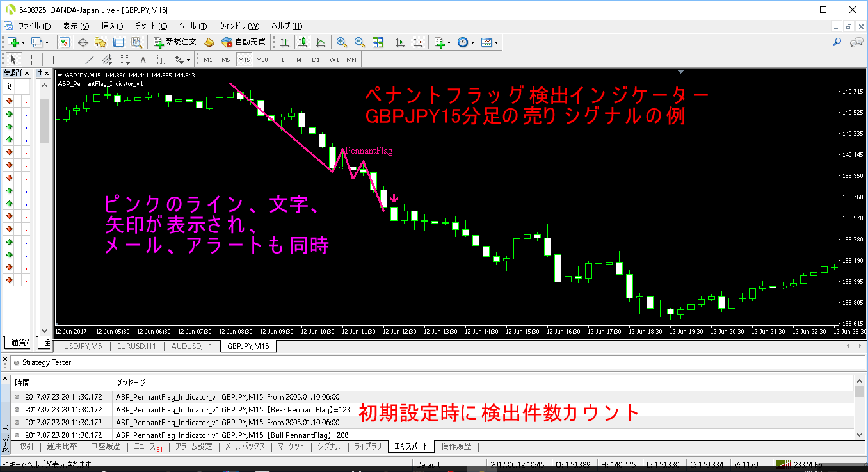Switch timeframe to H4
This screenshot has width=868, height=472.
[x=298, y=60]
